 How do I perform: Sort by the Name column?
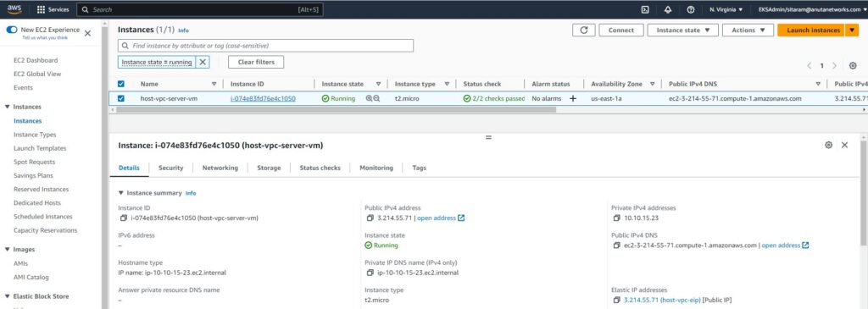click(x=214, y=84)
